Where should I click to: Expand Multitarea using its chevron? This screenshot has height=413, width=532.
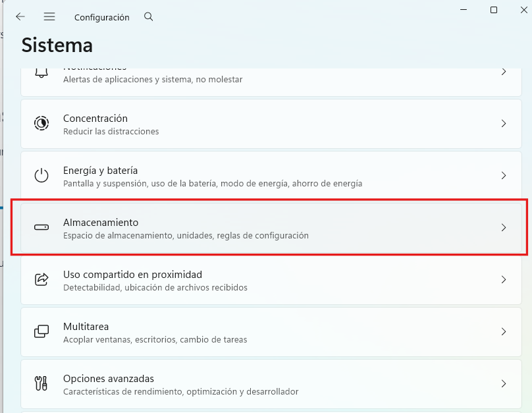(504, 331)
